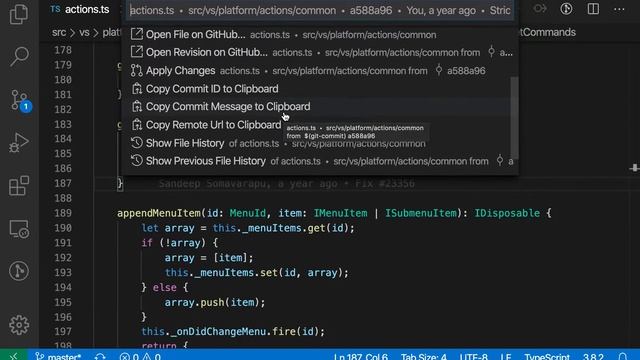Open notifications bell in status bar

point(622,356)
